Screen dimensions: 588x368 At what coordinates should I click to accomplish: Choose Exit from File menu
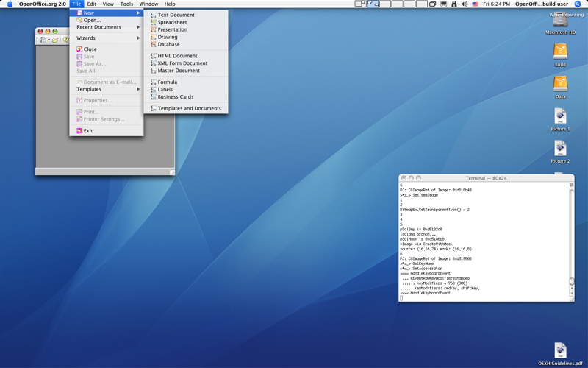point(106,131)
